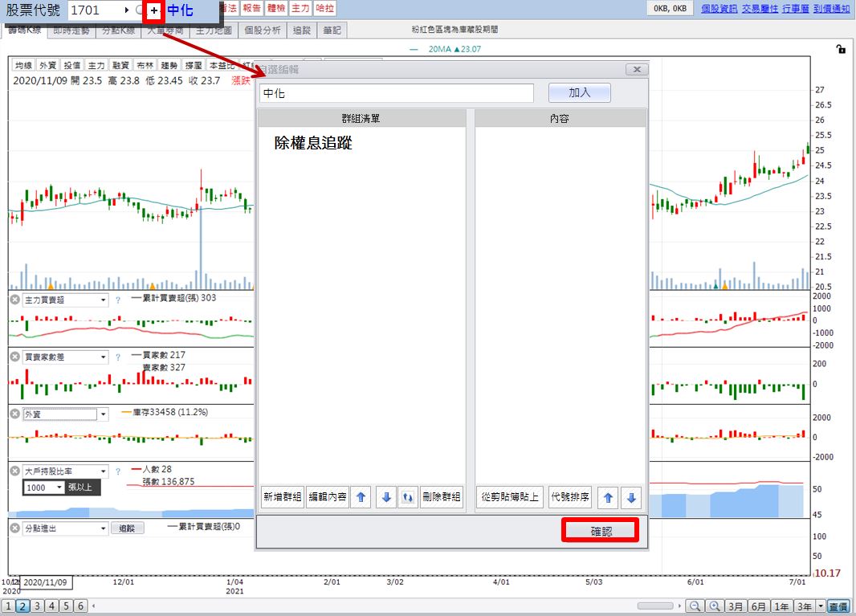Screen dimensions: 856x616
Task: Open the 主力買賣超 indicator dropdown
Action: (65, 300)
